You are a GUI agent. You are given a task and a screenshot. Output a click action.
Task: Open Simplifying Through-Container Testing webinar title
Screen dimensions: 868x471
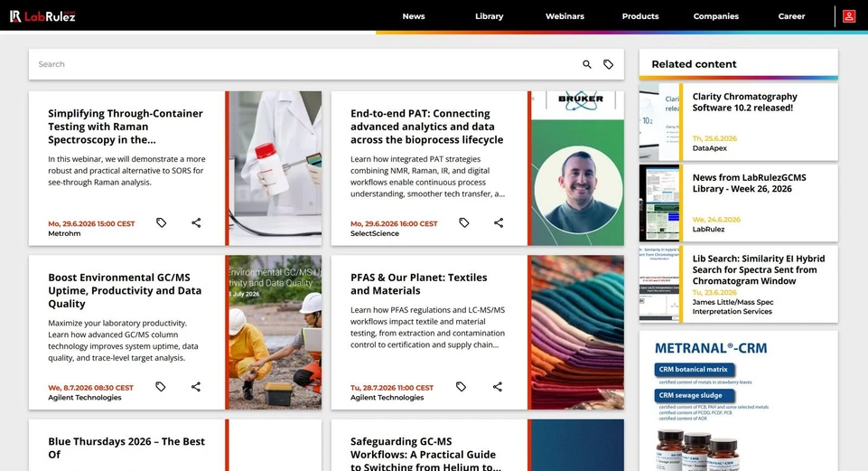[x=126, y=127]
